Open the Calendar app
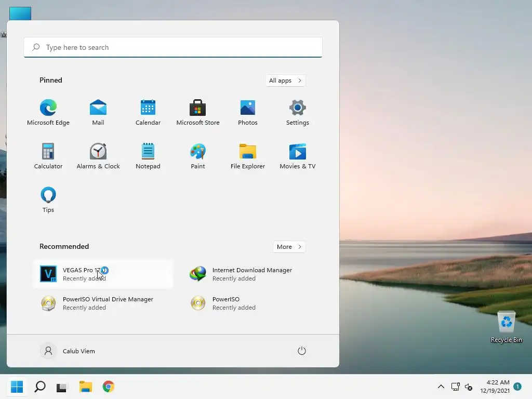Screen dimensions: 532x399 [148, 112]
